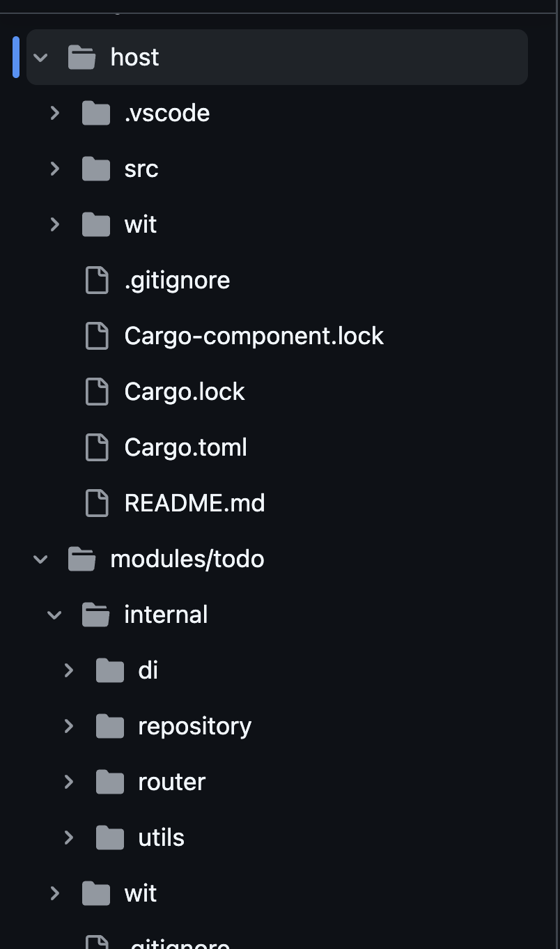Collapse the modules/todo folder chevron

(x=40, y=559)
